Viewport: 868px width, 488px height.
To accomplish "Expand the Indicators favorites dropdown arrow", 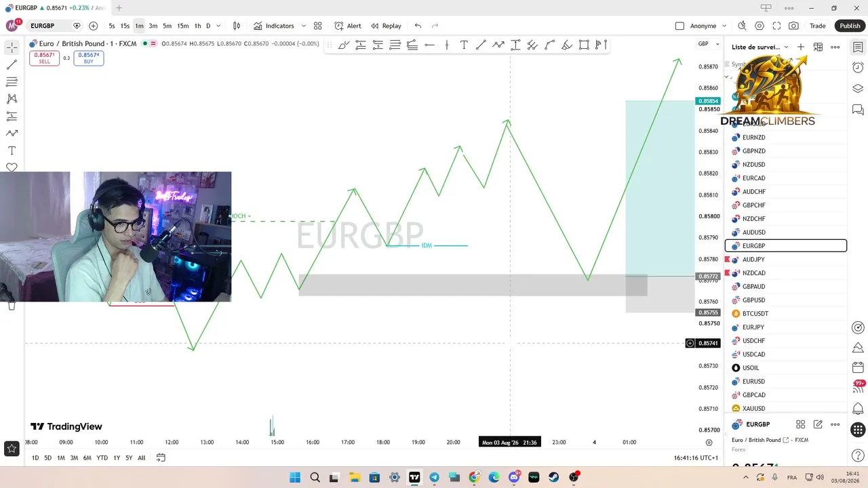I will click(x=303, y=26).
